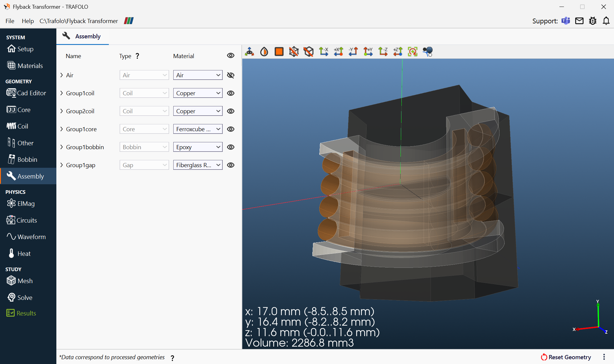Viewport: 614px width, 364px height.
Task: Click the Reset Geometry button
Action: pos(566,357)
